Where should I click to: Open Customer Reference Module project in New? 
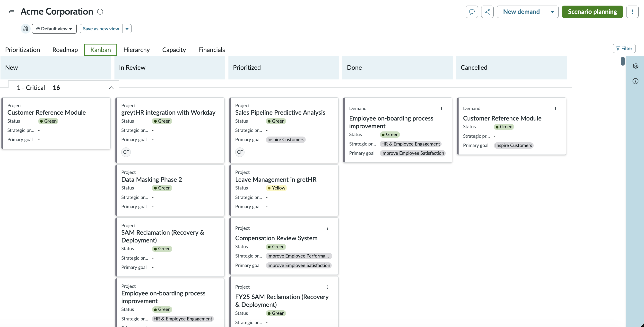[x=46, y=113]
